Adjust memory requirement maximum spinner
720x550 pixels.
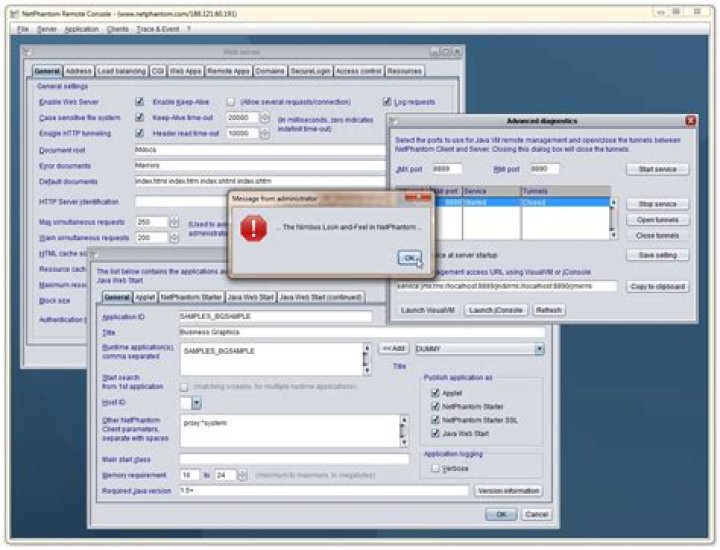(242, 475)
